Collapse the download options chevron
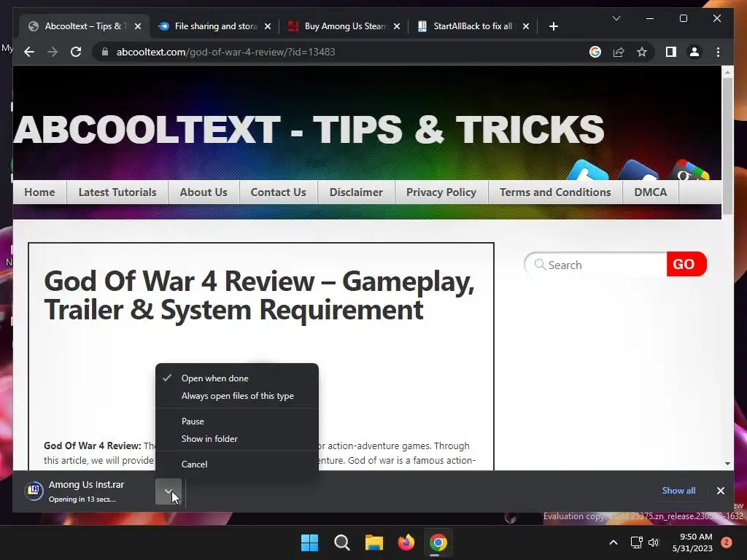 click(169, 491)
